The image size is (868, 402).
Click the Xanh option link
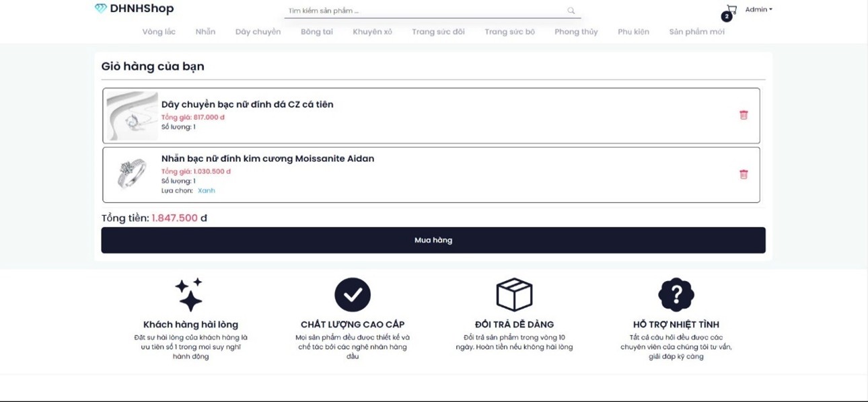pos(207,191)
